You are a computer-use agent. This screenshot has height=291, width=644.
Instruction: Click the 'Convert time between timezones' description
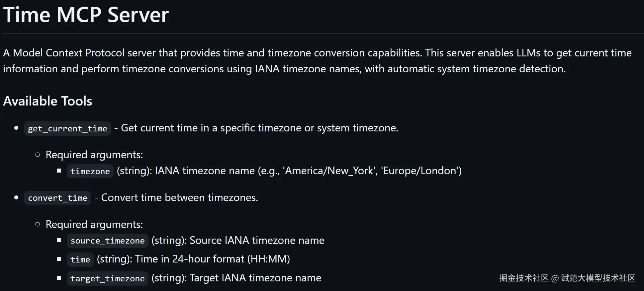point(179,198)
